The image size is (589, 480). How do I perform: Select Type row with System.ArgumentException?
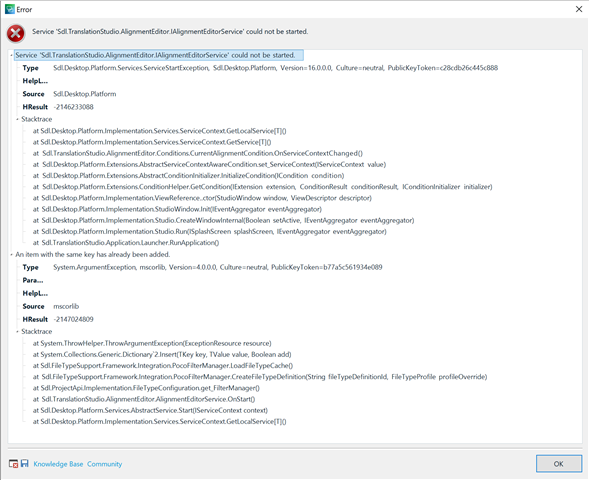click(x=202, y=267)
